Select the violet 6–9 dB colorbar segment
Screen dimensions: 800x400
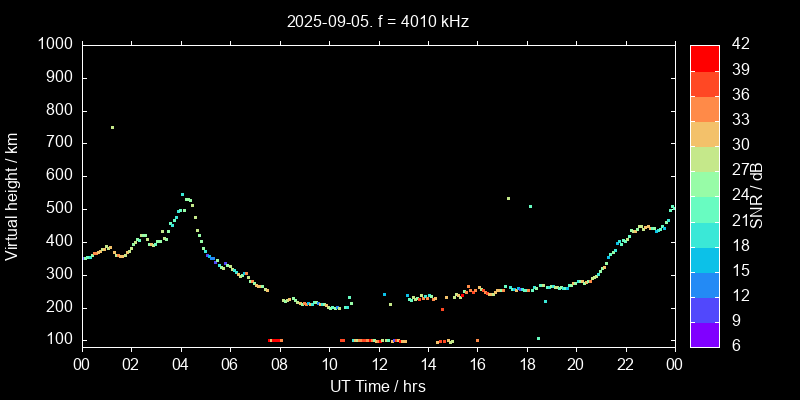(x=704, y=333)
